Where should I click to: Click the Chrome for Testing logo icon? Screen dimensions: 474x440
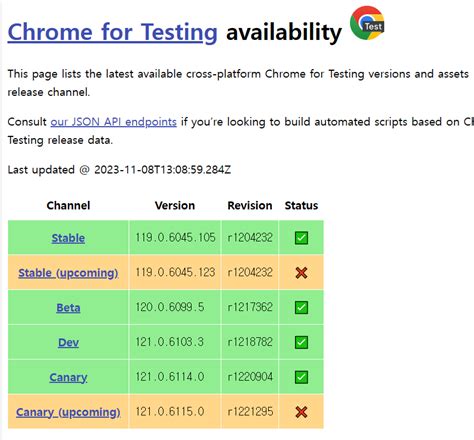[367, 23]
